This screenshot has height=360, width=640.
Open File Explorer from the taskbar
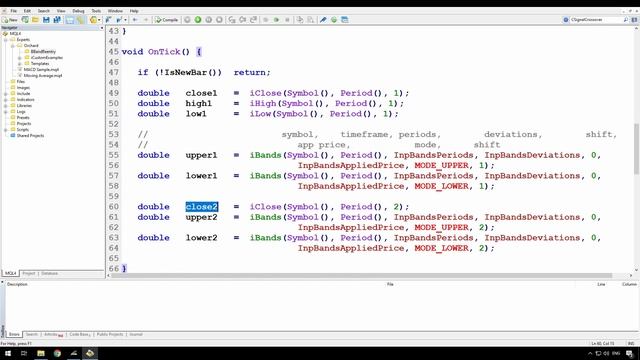(41, 353)
